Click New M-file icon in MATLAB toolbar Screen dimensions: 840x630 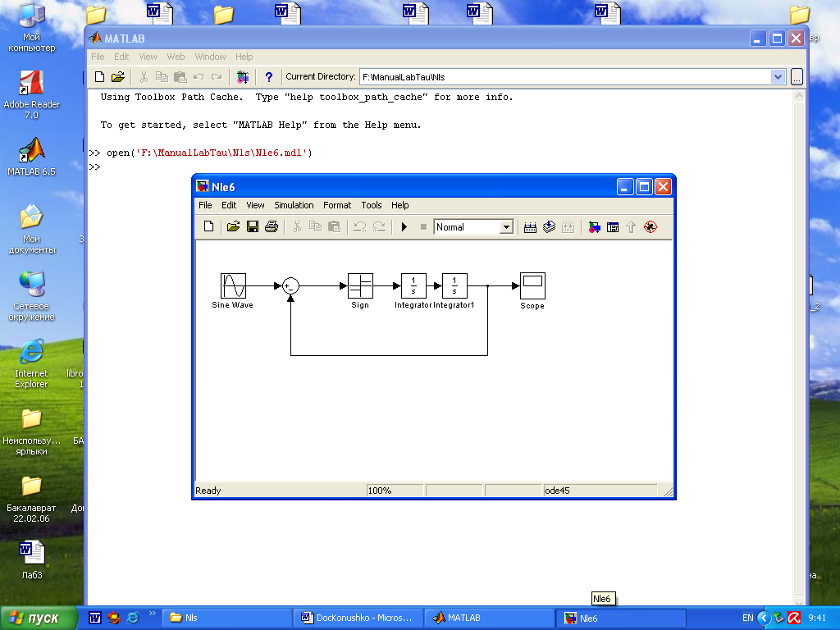point(99,76)
